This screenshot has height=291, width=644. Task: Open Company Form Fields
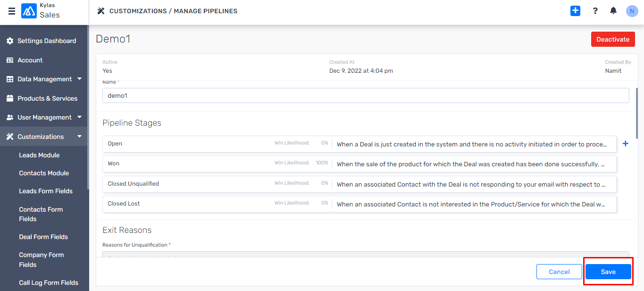click(x=42, y=260)
